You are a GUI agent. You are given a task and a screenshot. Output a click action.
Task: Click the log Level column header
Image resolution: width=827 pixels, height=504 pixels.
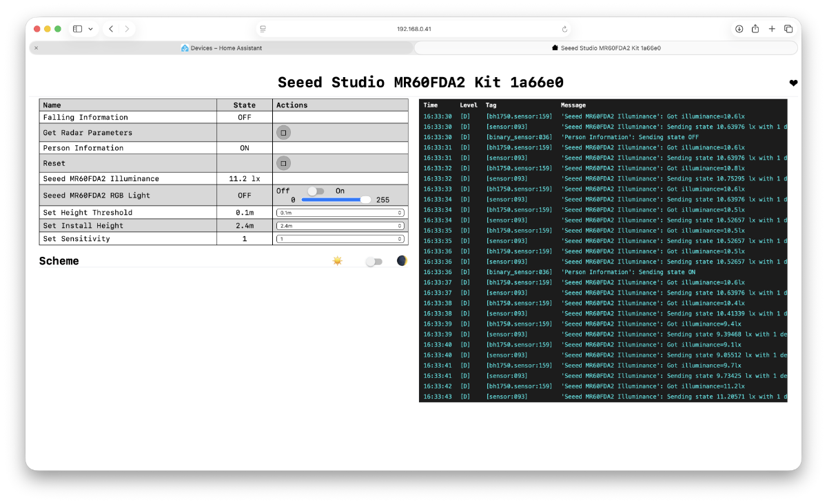point(469,105)
